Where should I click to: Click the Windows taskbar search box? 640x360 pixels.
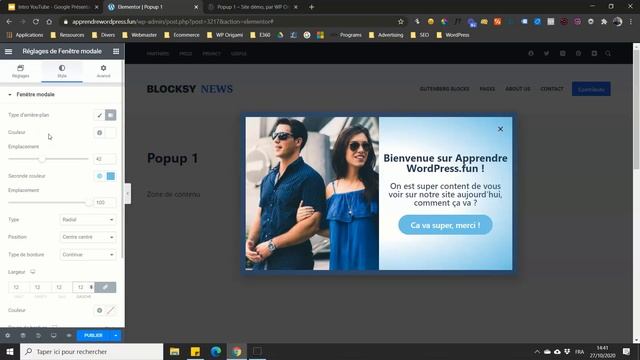[91, 351]
